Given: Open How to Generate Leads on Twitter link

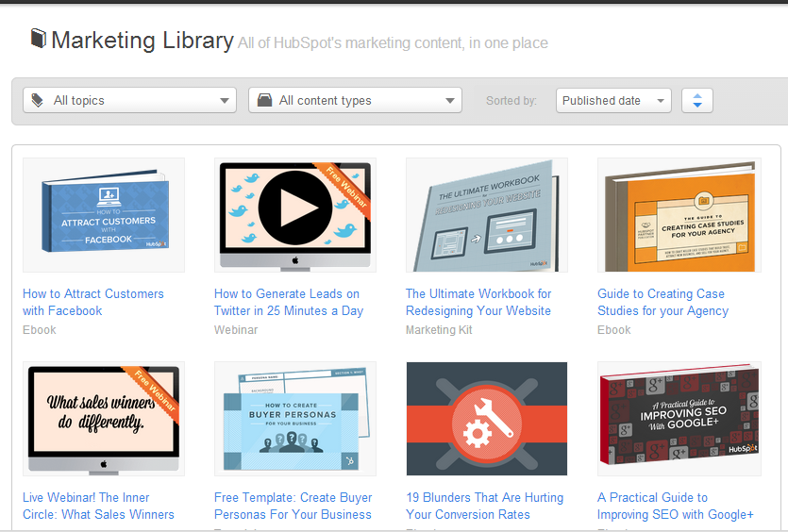Looking at the screenshot, I should (x=289, y=302).
